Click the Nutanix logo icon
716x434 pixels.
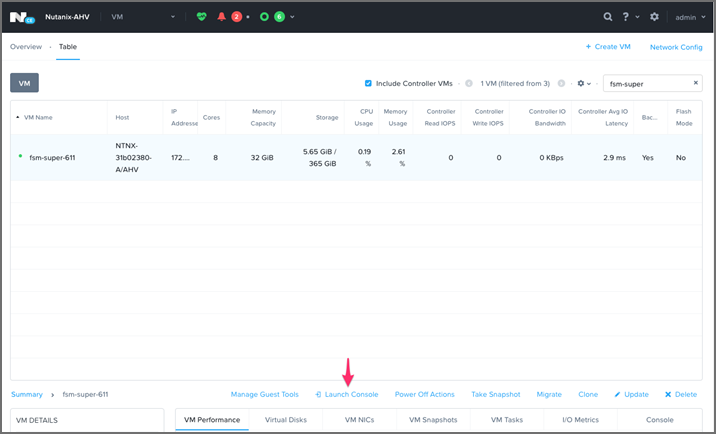pyautogui.click(x=22, y=17)
